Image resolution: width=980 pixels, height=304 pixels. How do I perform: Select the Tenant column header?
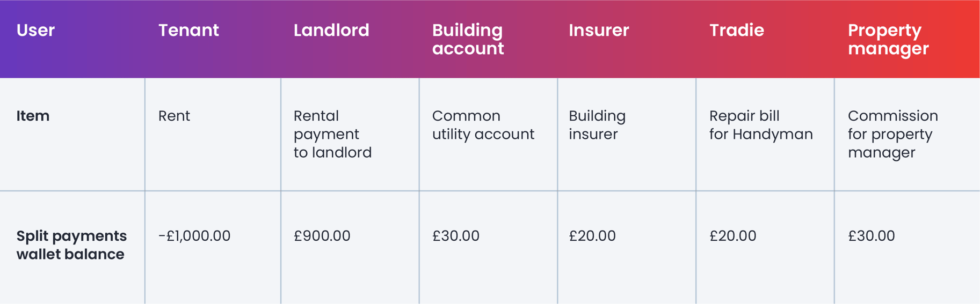coord(188,31)
